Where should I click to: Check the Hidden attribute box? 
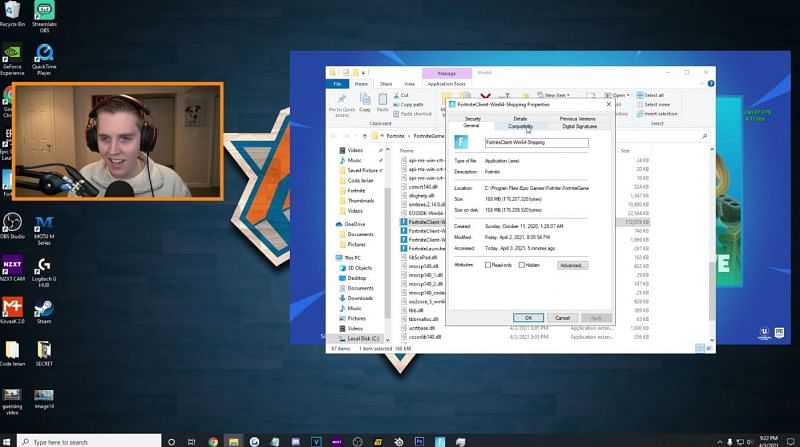click(521, 265)
